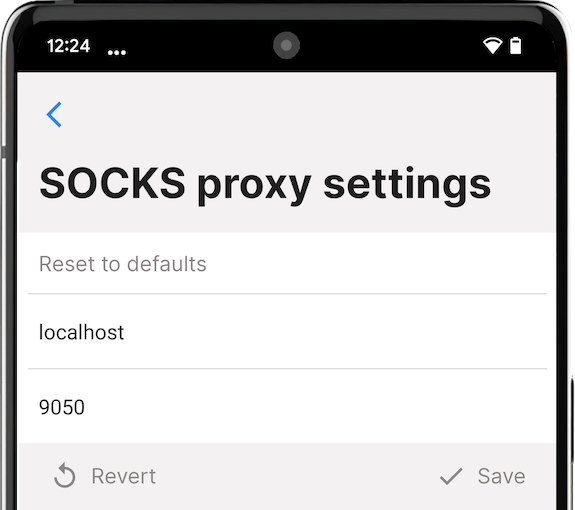Click the Save text label
Screen dimensions: 575x510
pos(501,476)
